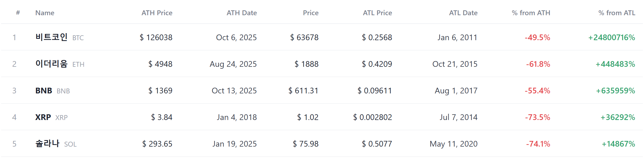The width and height of the screenshot is (644, 158).
Task: Sort by % from ATL header
Action: coord(617,13)
